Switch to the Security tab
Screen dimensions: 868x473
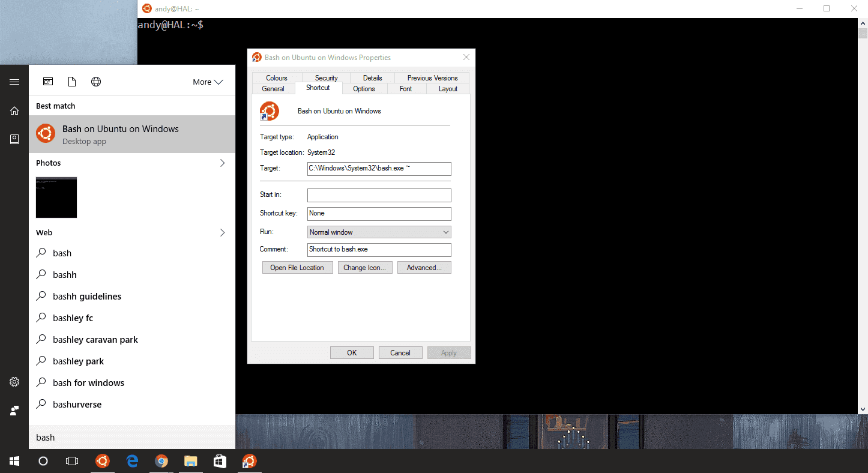coord(326,78)
